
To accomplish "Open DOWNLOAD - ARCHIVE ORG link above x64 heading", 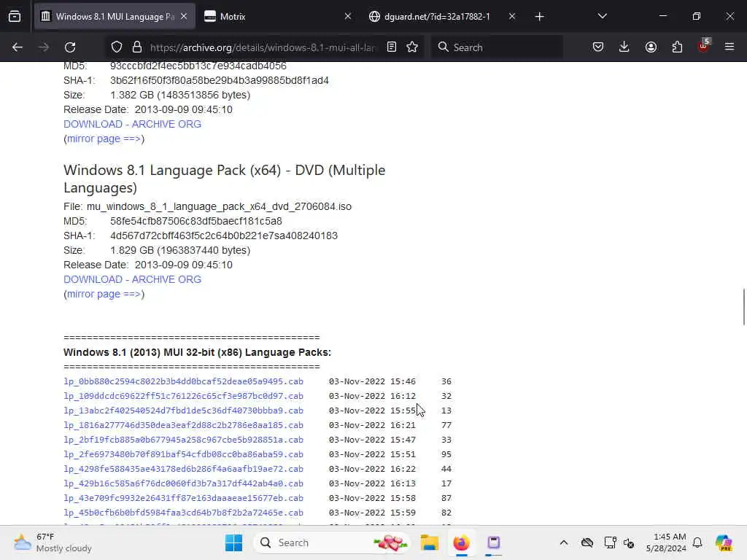I will click(x=133, y=124).
